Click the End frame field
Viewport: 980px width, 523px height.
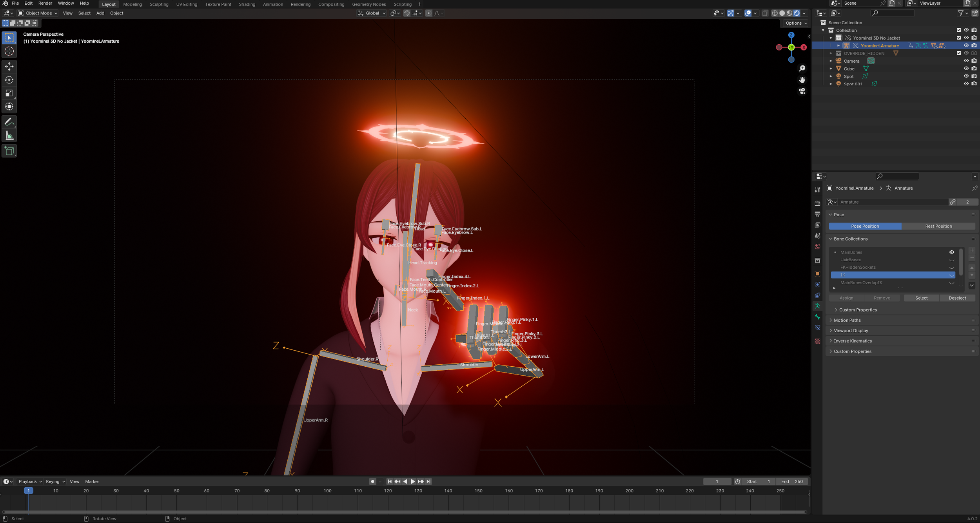click(x=792, y=481)
